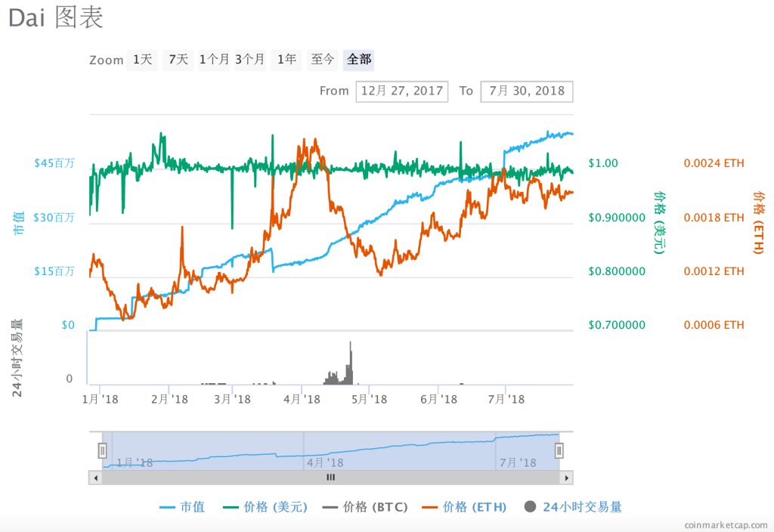The image size is (774, 532).
Task: Click navigator left range handle
Action: pos(102,451)
